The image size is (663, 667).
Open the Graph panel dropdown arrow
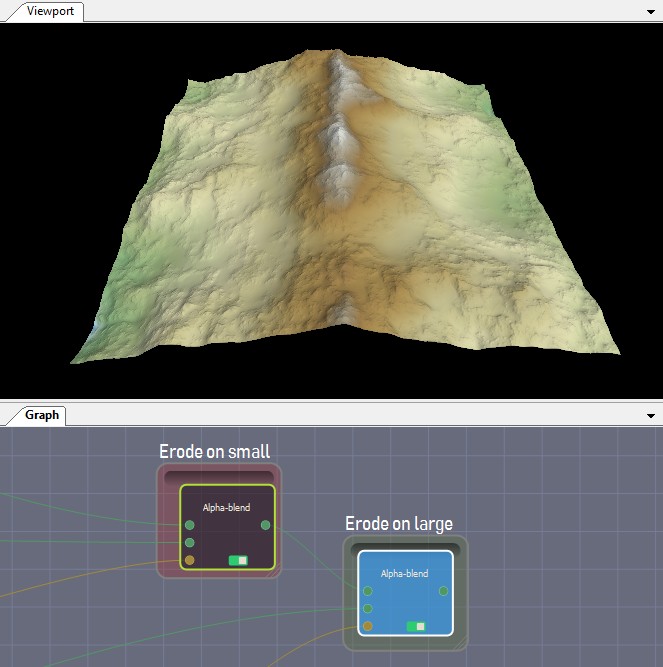(x=651, y=416)
